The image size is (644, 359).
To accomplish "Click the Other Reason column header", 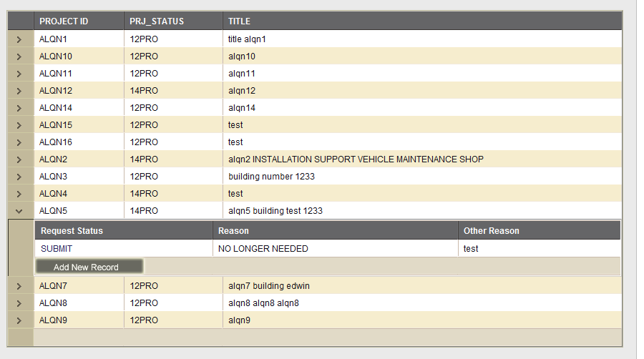I will (x=491, y=231).
